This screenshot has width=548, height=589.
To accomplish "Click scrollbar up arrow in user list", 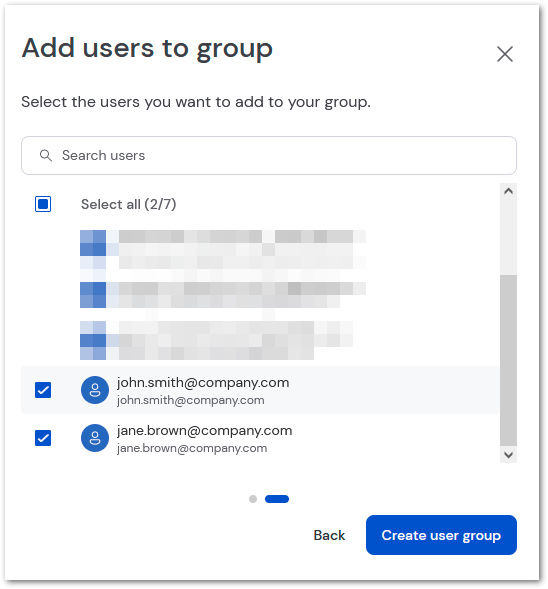I will click(508, 191).
